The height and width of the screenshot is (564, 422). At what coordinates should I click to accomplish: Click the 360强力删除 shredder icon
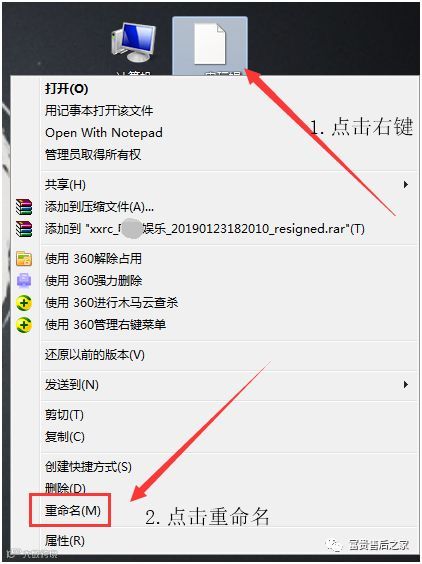[x=24, y=281]
